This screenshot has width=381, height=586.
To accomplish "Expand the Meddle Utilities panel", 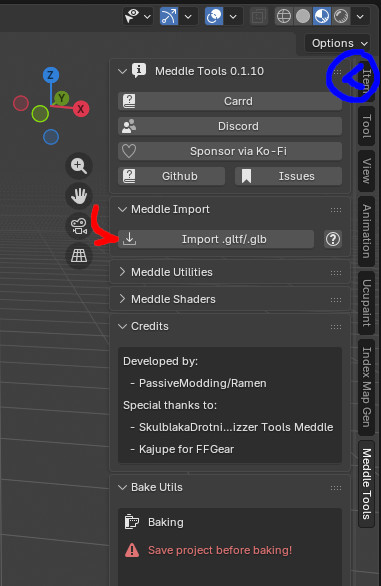I will 122,272.
